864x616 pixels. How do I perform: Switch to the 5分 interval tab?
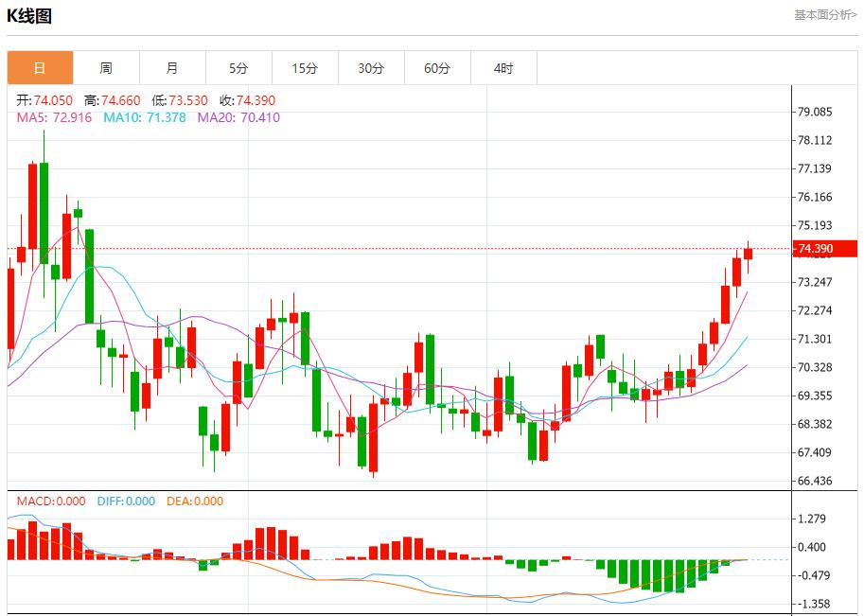tap(238, 68)
